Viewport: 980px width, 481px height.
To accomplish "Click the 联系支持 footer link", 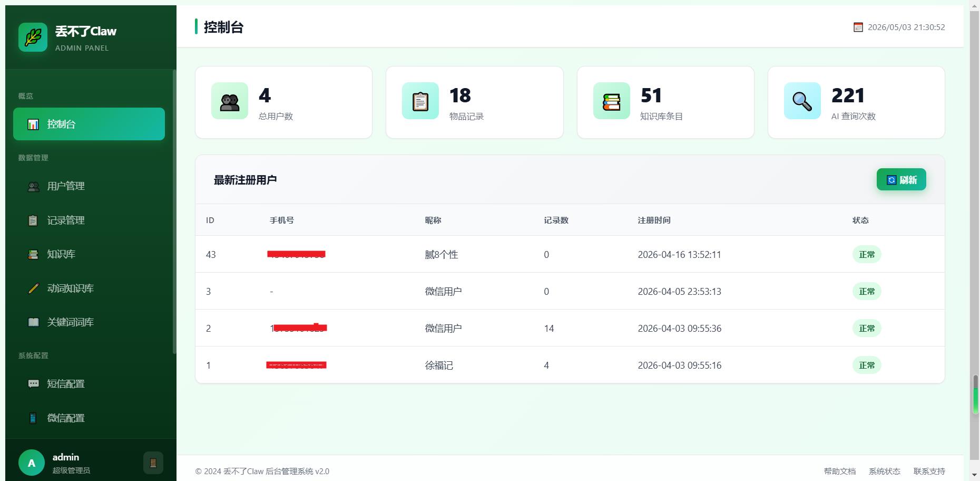I will (x=929, y=472).
